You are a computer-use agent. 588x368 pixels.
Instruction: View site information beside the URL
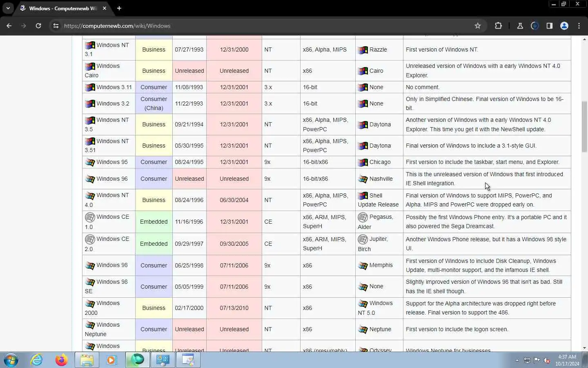[x=56, y=26]
